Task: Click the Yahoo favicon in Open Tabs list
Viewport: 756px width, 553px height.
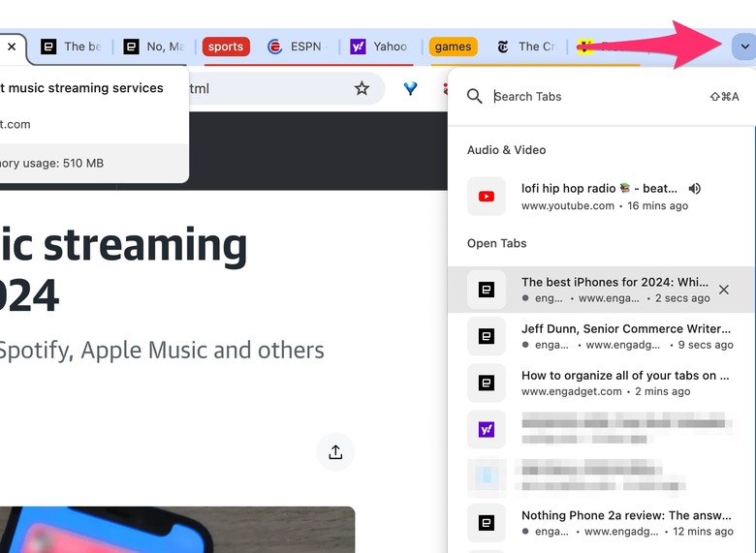Action: point(486,429)
